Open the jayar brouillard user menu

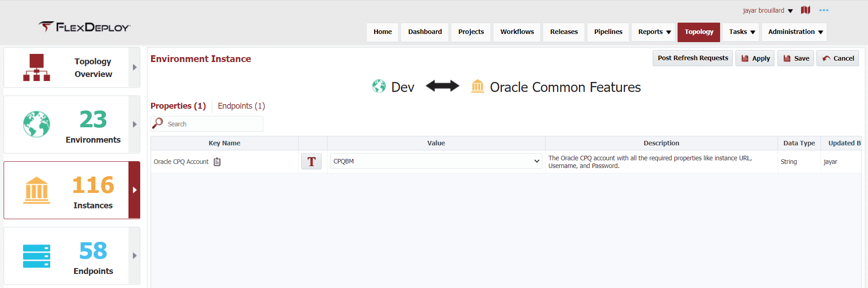(768, 10)
